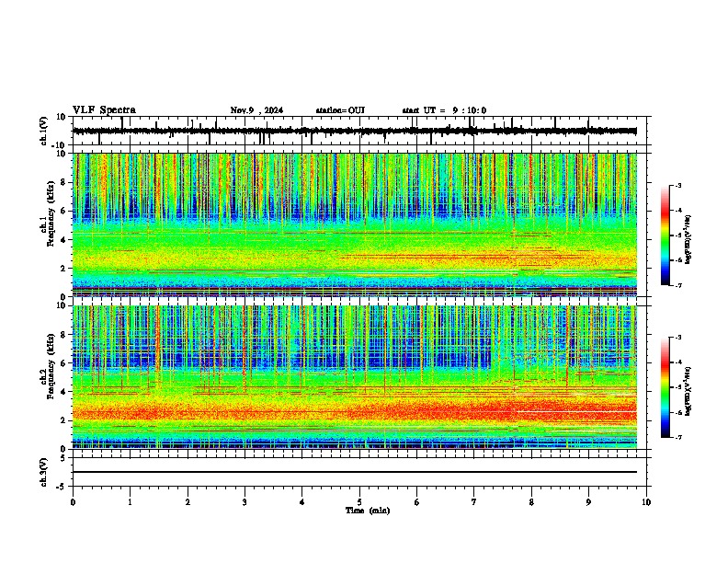Click the "2" kHz tick on ch.2 frequency axis
Screen dimensions: 728x563
63,420
